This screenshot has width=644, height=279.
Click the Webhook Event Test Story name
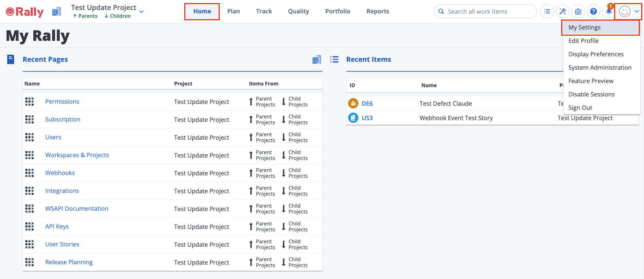[456, 118]
